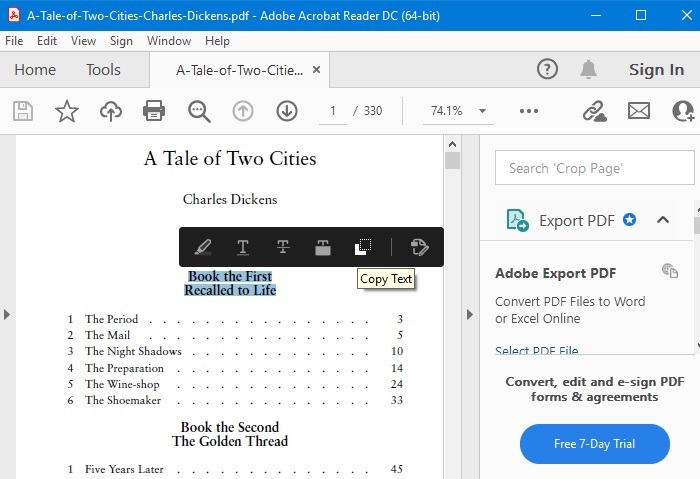Click the Acrobat application icon in title bar
The height and width of the screenshot is (479, 700).
(14, 15)
